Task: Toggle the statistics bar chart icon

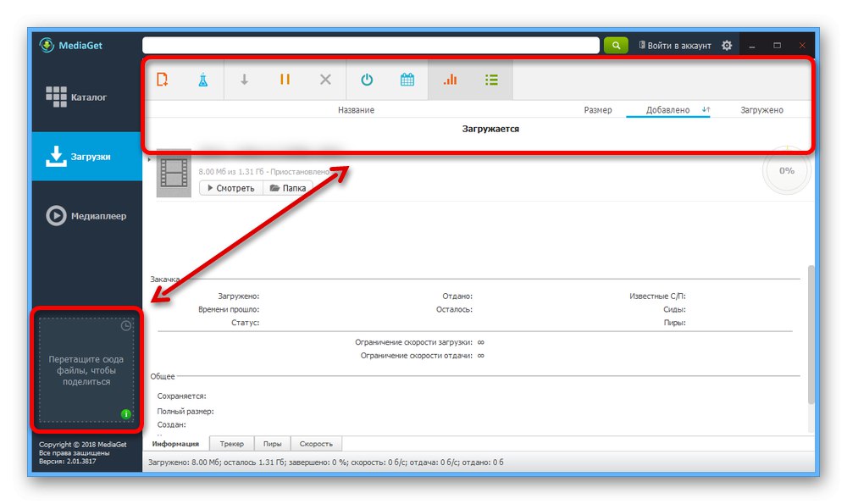Action: pos(450,80)
